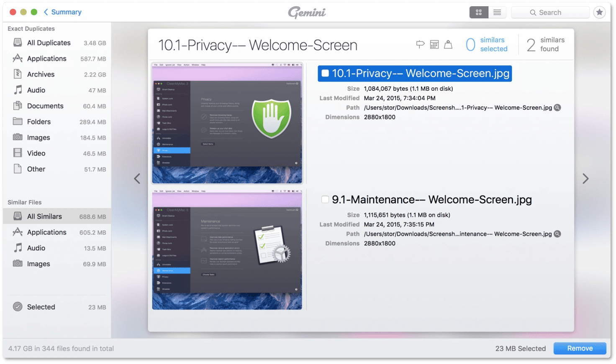Click the signpost icon in header

coord(421,44)
